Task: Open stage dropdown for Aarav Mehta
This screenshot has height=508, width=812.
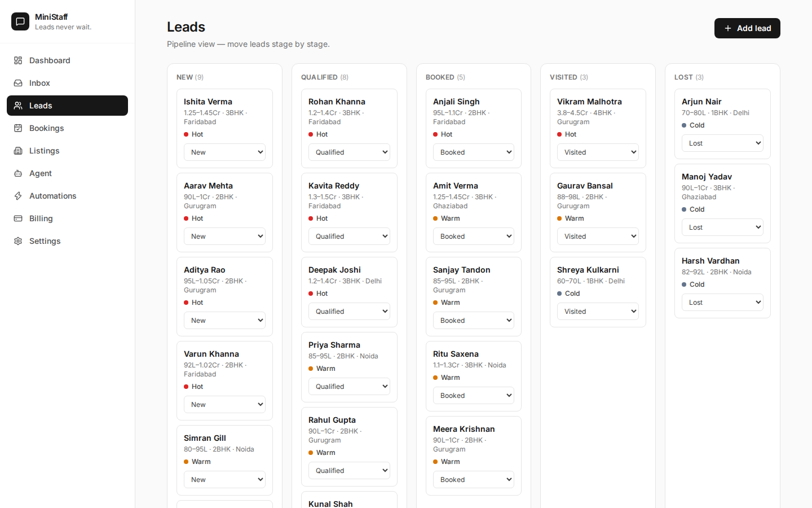Action: [224, 237]
